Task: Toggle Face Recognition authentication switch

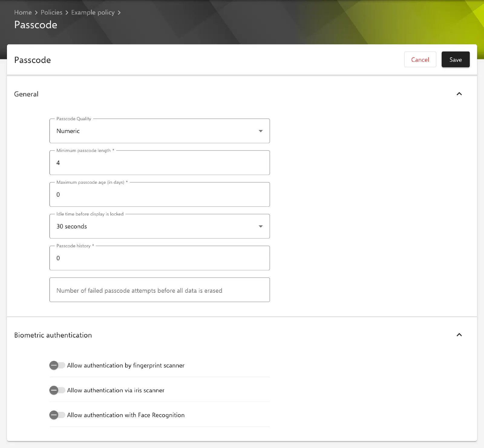Action: (x=57, y=415)
